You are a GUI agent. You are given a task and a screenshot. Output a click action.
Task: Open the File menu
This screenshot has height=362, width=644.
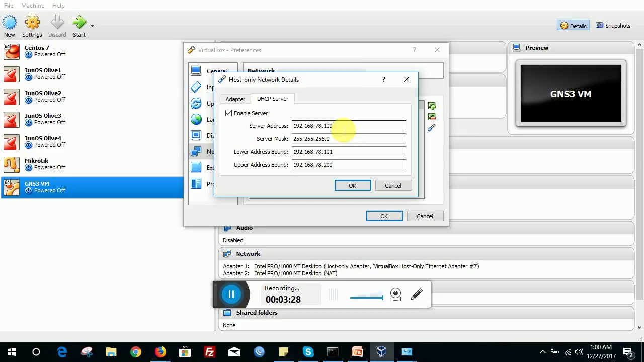(9, 5)
